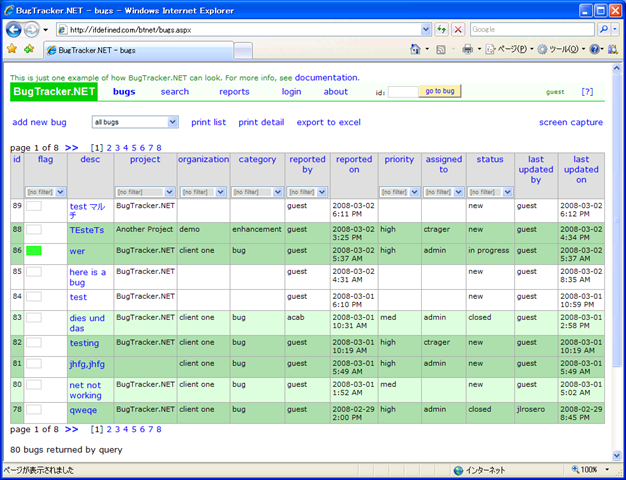Click the top '>>' next page link
This screenshot has width=626, height=480.
[x=71, y=148]
